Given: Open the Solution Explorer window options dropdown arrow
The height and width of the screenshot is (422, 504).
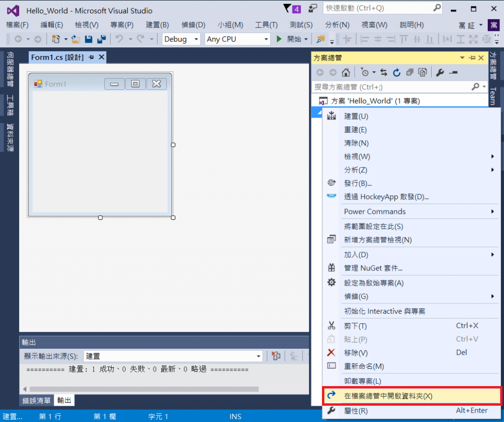Looking at the screenshot, I should click(x=462, y=58).
